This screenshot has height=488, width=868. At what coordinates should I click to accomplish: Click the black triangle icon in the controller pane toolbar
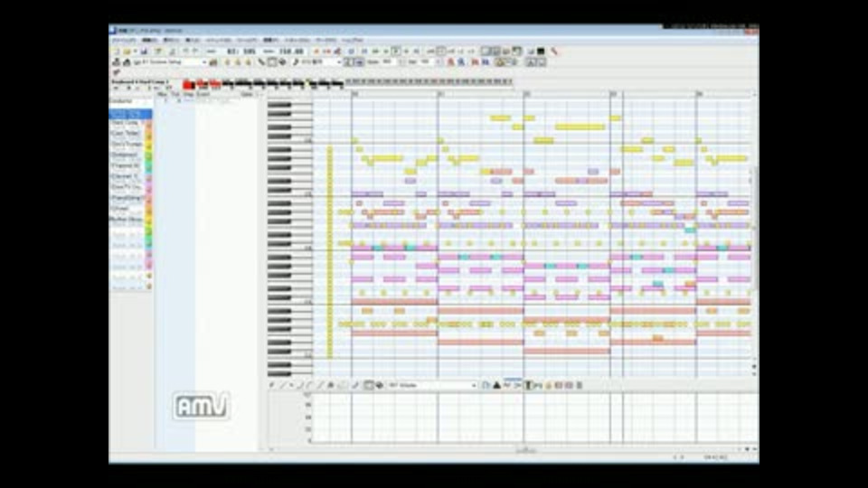point(496,385)
